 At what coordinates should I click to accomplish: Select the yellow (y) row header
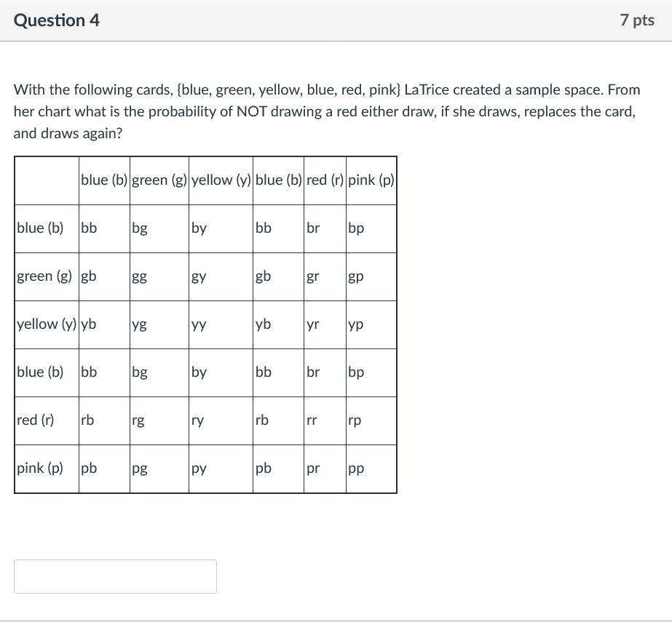(x=47, y=324)
